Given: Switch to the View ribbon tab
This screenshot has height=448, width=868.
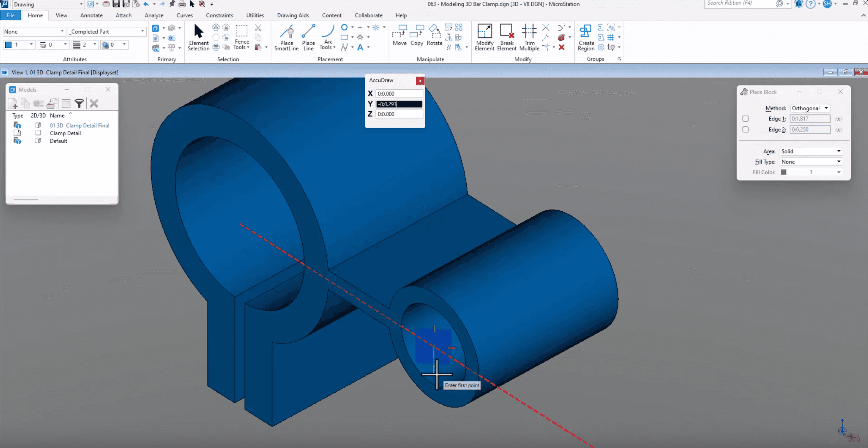Looking at the screenshot, I should (61, 15).
